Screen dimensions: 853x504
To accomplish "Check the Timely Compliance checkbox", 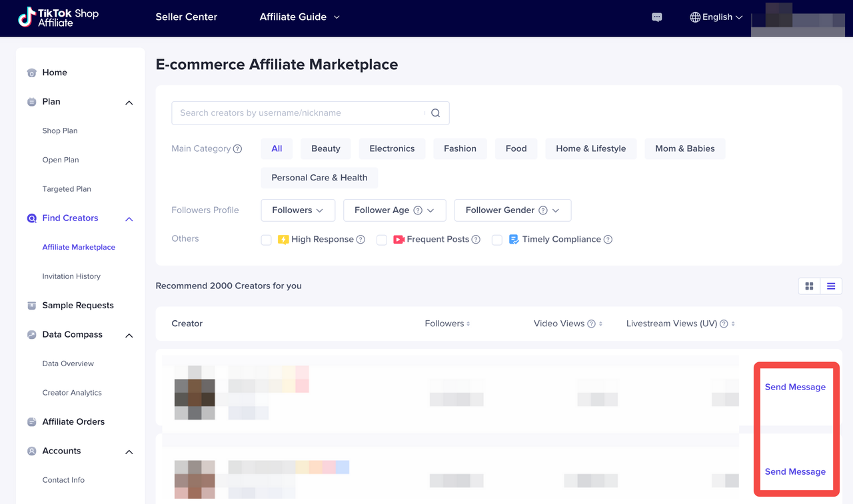I will point(497,240).
